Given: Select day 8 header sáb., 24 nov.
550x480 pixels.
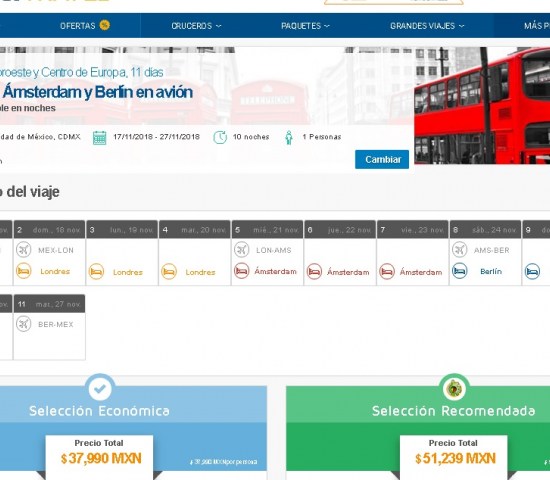Looking at the screenshot, I should (x=485, y=229).
